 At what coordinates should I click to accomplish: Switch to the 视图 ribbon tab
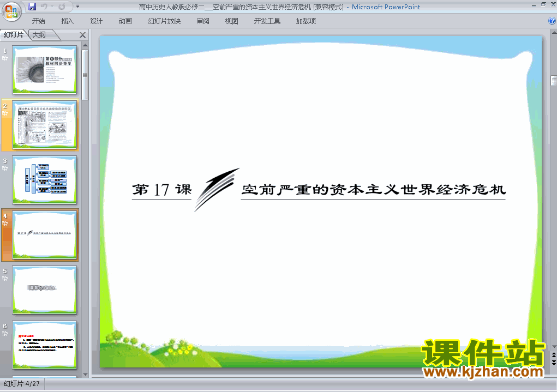(232, 21)
